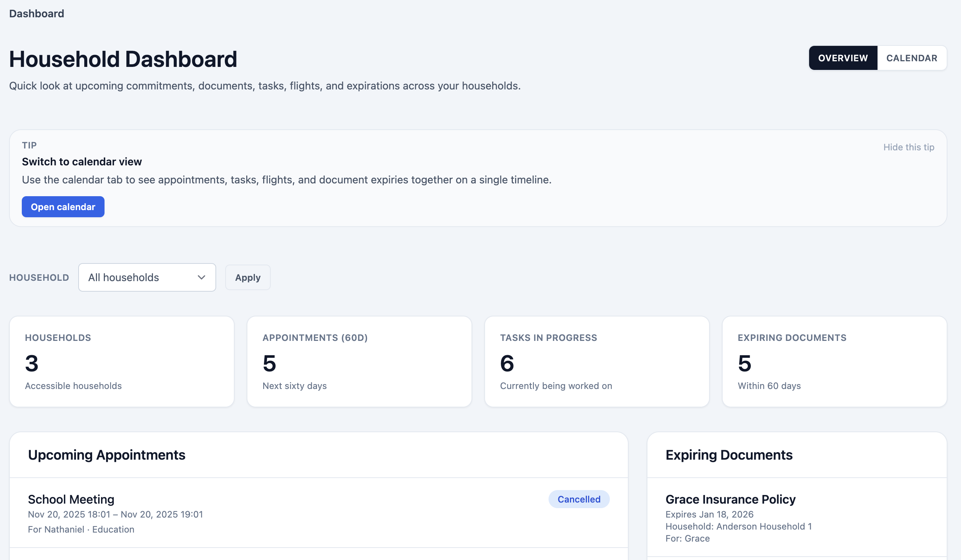Click the Upcoming Appointments section header

coord(107,454)
